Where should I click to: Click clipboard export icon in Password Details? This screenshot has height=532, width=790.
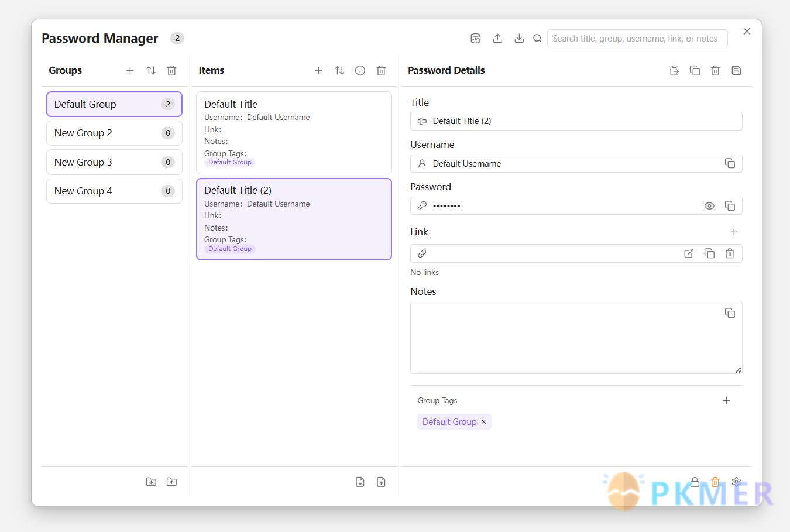pos(674,71)
